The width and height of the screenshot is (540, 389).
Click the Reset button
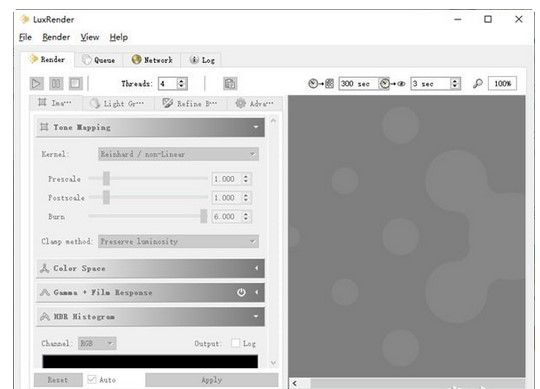[58, 380]
